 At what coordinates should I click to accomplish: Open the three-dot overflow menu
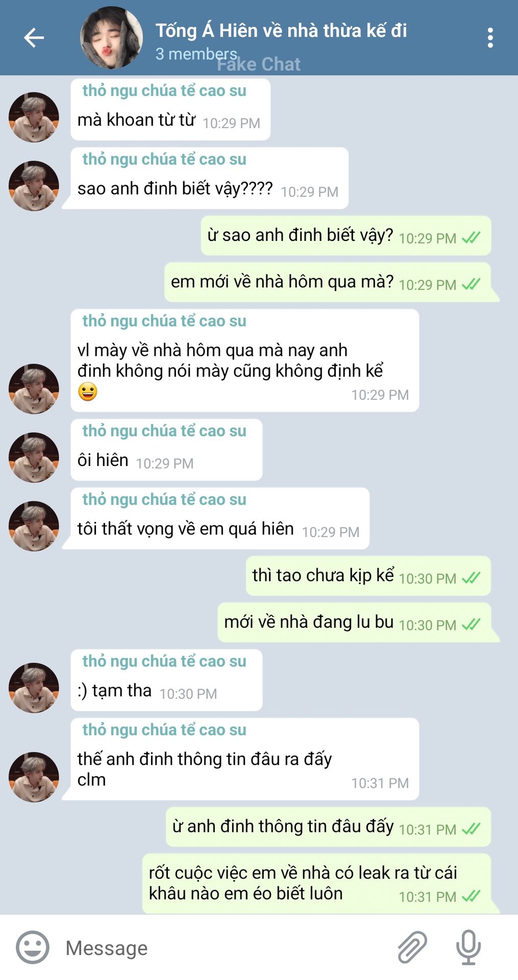pyautogui.click(x=490, y=38)
